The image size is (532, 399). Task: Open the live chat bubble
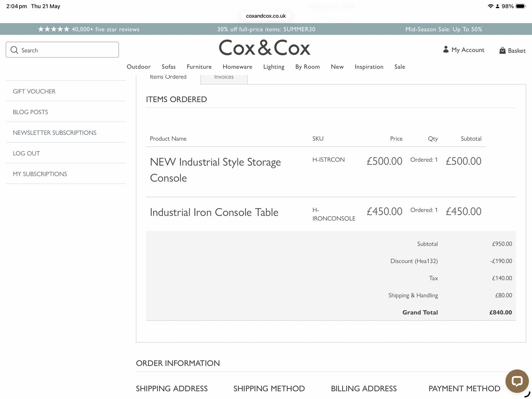click(x=517, y=381)
